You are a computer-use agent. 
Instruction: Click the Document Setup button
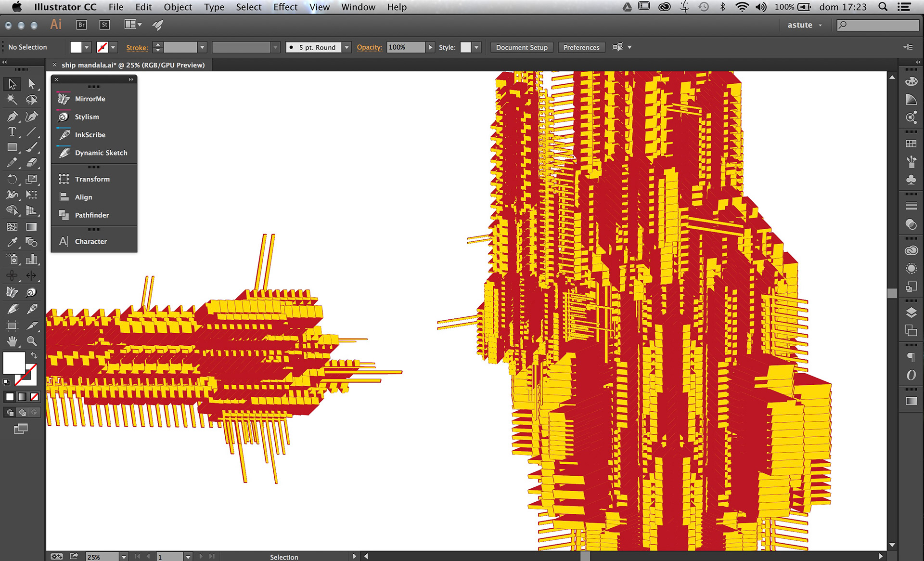pos(522,47)
